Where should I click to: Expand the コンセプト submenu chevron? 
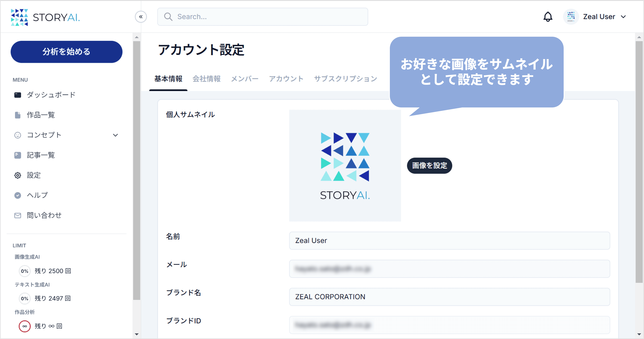pyautogui.click(x=115, y=135)
